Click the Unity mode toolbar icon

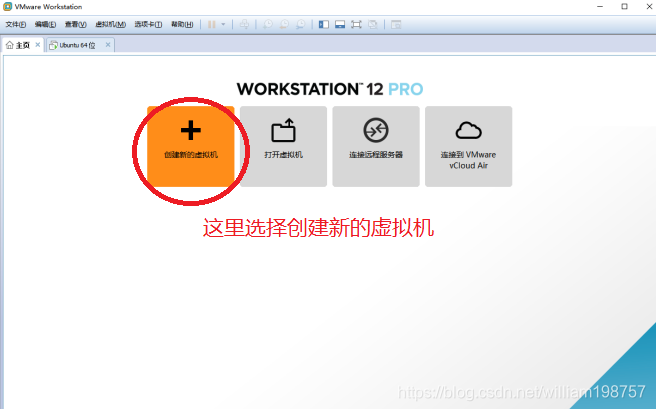pyautogui.click(x=373, y=25)
